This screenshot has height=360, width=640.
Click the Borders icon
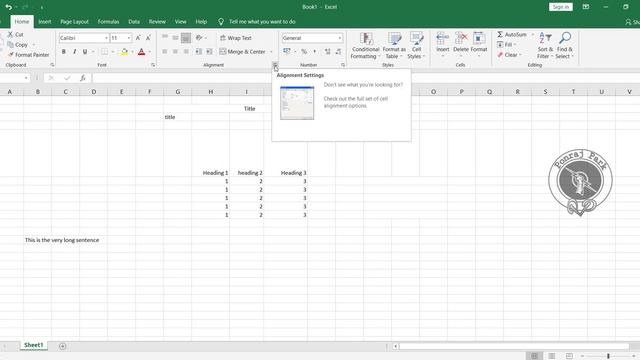coord(104,52)
